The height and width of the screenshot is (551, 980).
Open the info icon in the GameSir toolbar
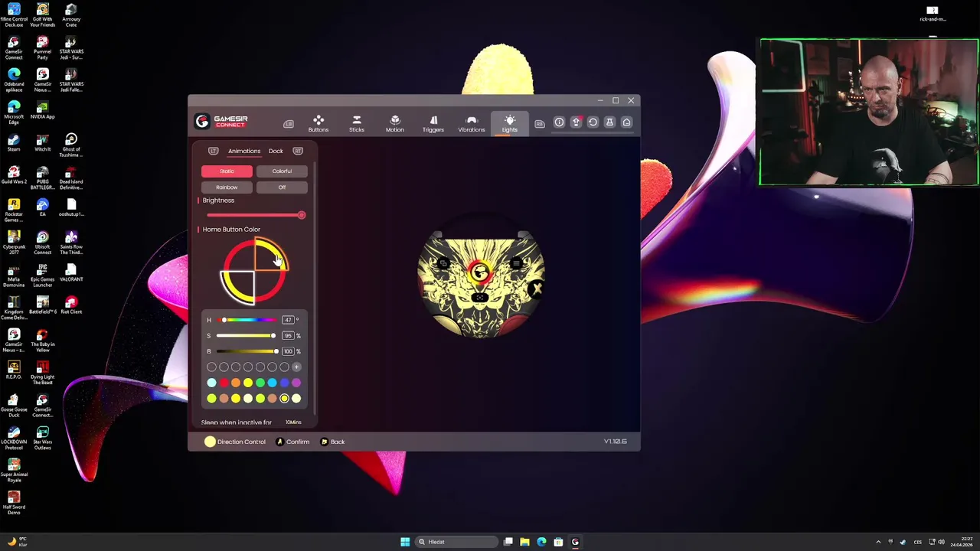click(559, 122)
